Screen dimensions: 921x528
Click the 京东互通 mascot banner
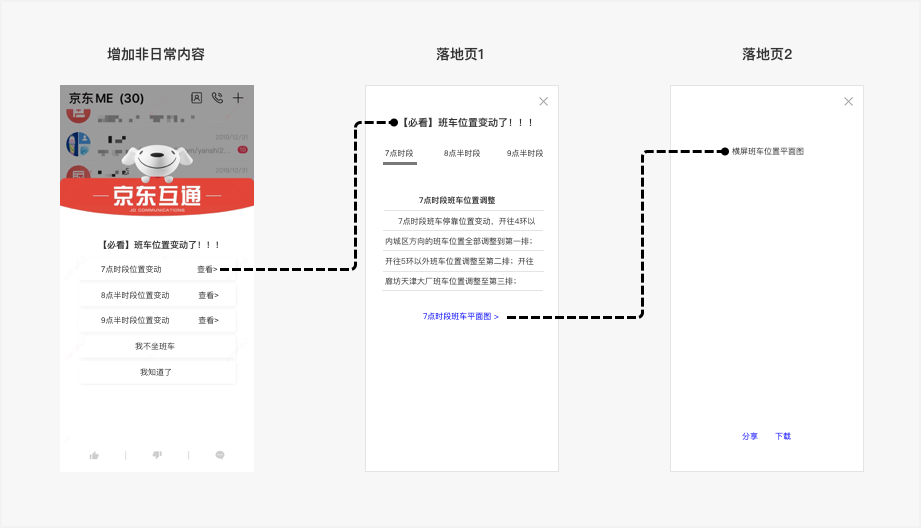click(157, 181)
